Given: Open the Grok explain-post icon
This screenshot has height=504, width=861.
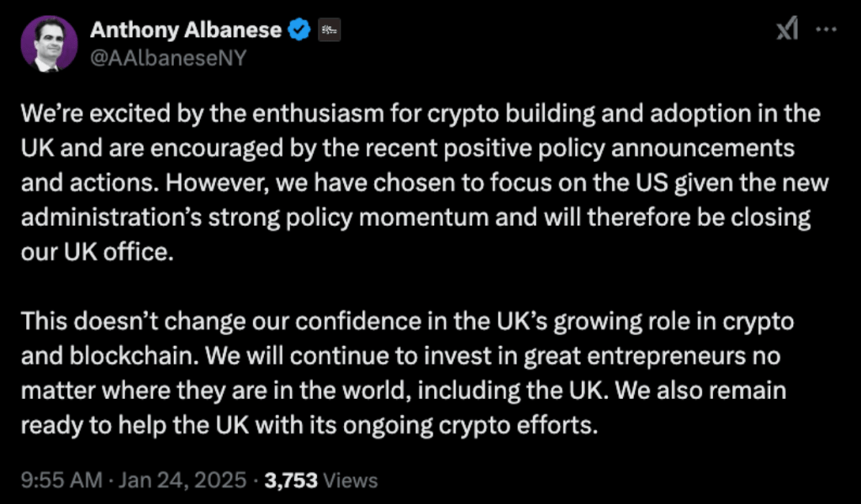Looking at the screenshot, I should (787, 29).
